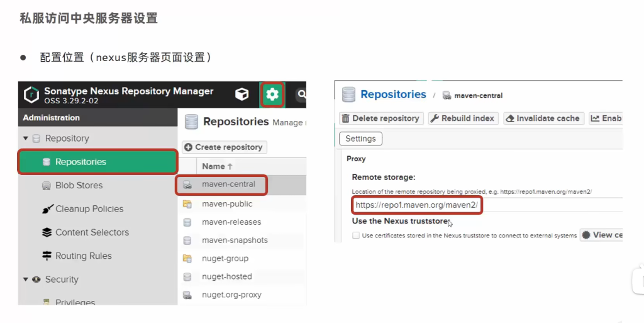This screenshot has width=644, height=323.
Task: Click the Cleanup Policies broom icon
Action: 47,209
